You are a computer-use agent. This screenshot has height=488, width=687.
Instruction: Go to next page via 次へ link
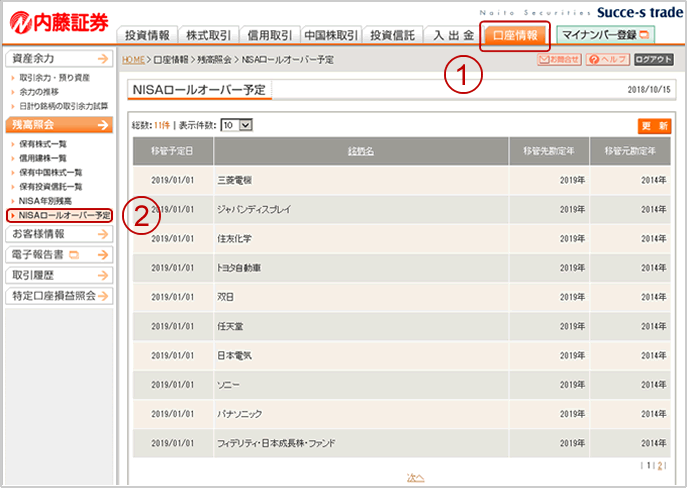(415, 476)
